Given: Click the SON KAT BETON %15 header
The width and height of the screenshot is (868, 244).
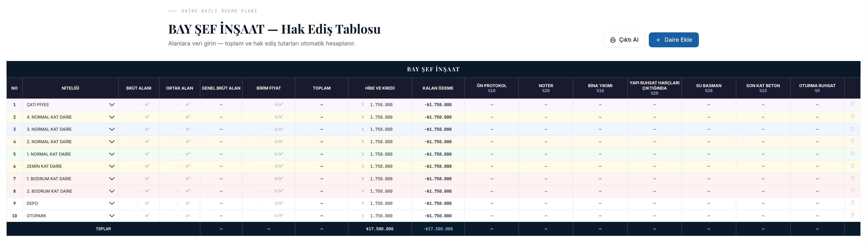Looking at the screenshot, I should tap(763, 88).
